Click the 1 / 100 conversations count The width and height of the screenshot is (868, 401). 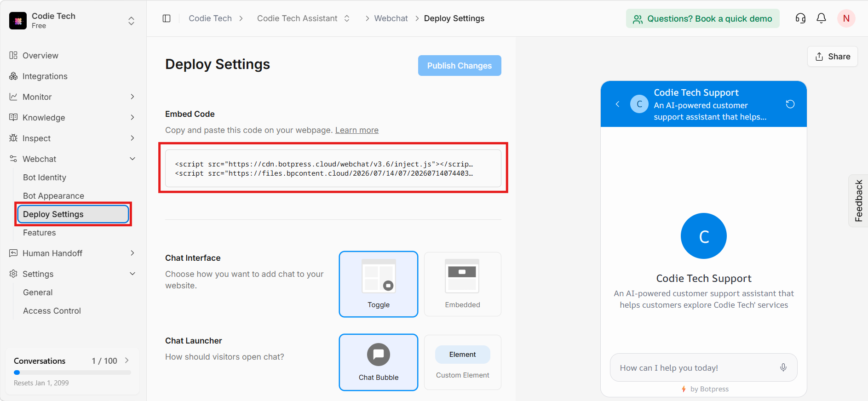pos(104,361)
